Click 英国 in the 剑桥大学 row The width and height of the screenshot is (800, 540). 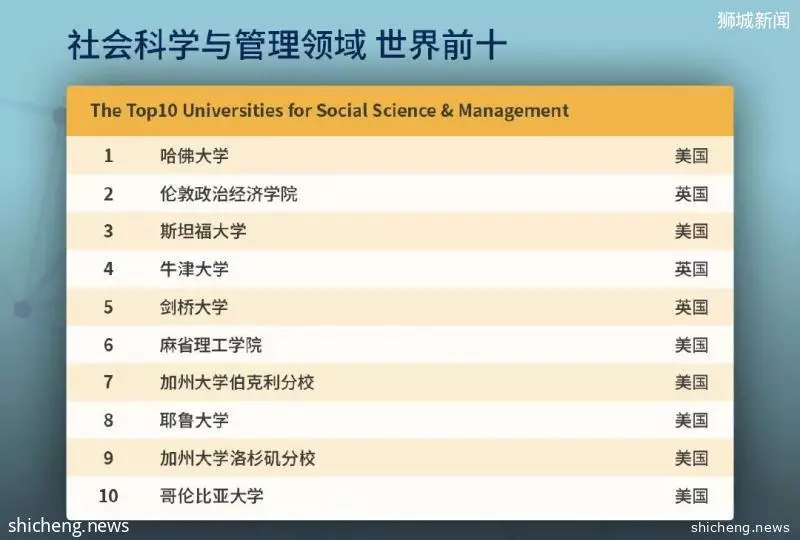691,307
